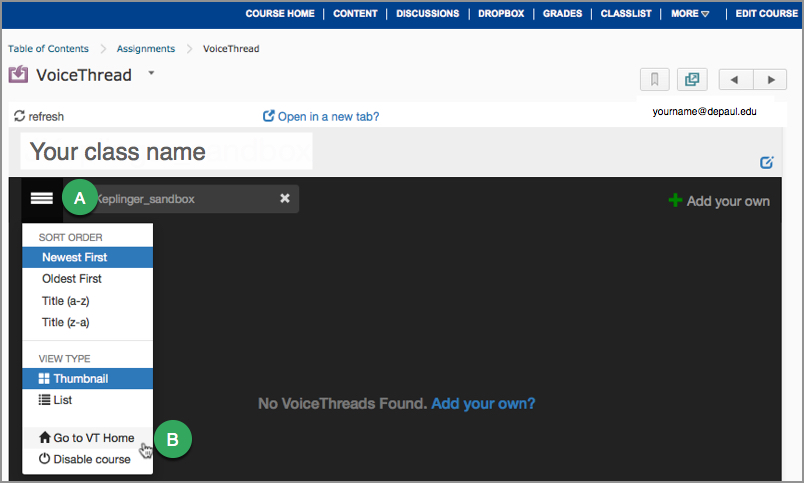Open the DROPBOX navbar item
The width and height of the screenshot is (804, 483).
point(501,13)
